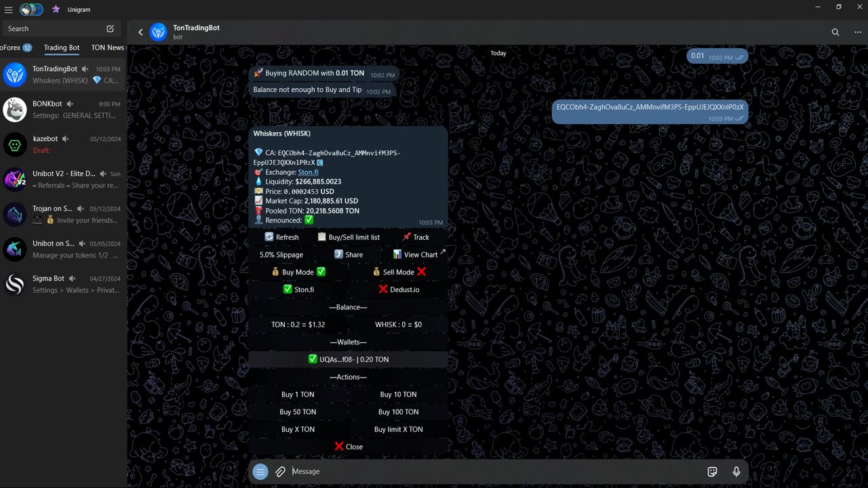Click the Today date label
The width and height of the screenshot is (868, 488).
(x=498, y=53)
